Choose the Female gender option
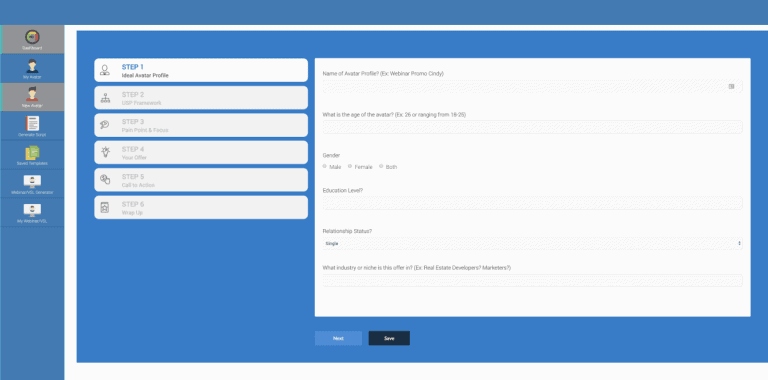The width and height of the screenshot is (768, 380). 350,166
